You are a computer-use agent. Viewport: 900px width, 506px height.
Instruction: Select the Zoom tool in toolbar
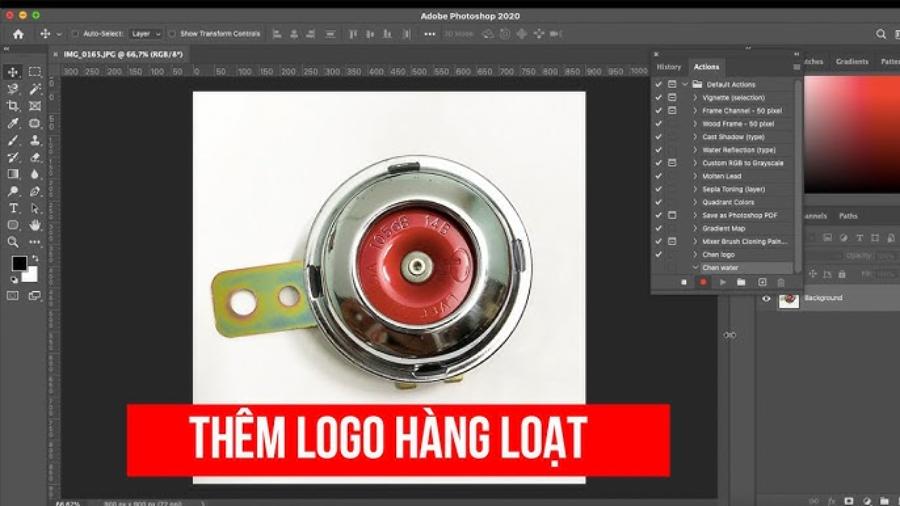[13, 242]
